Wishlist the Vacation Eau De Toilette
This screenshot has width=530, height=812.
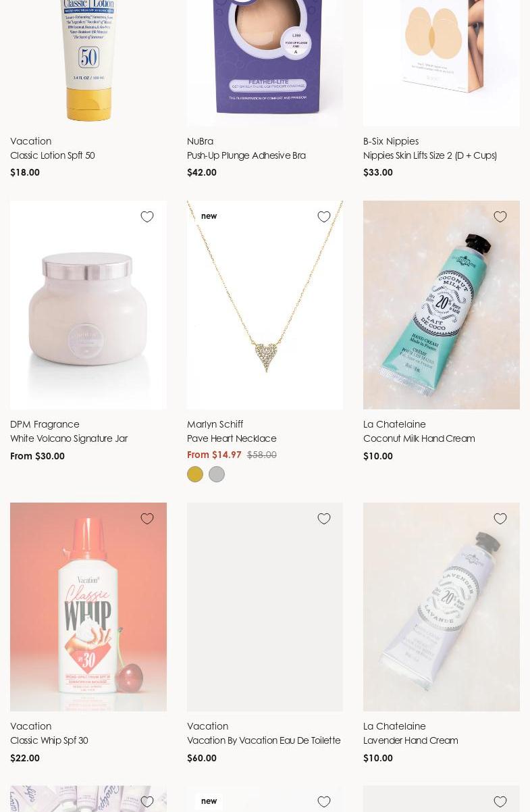324,519
